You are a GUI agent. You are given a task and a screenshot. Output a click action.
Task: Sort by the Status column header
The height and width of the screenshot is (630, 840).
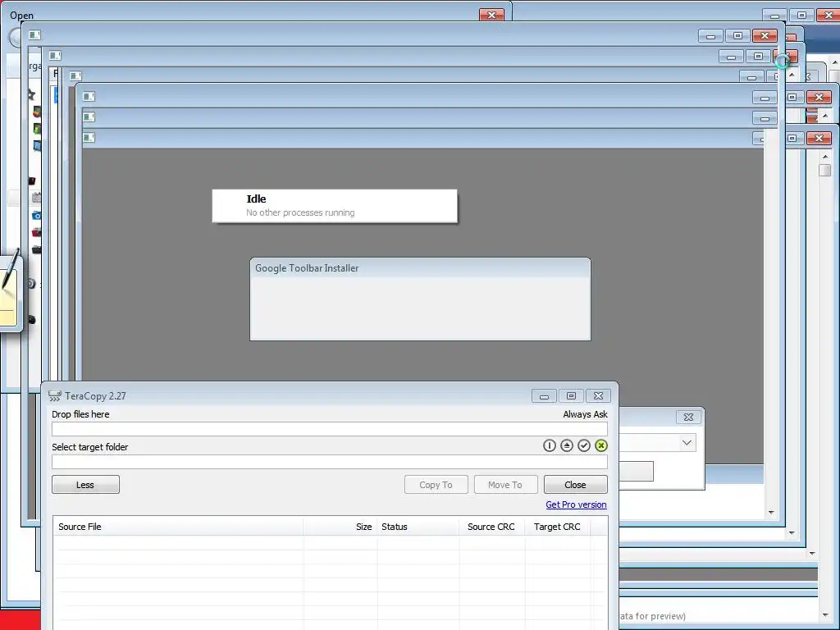418,527
